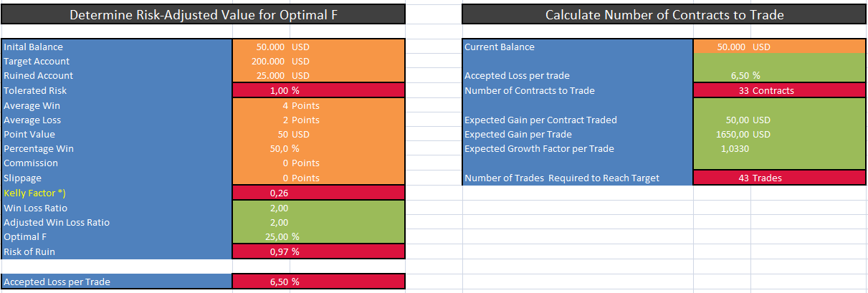The width and height of the screenshot is (868, 293).
Task: Select the Optimal F 25,00 % cell
Action: click(318, 236)
